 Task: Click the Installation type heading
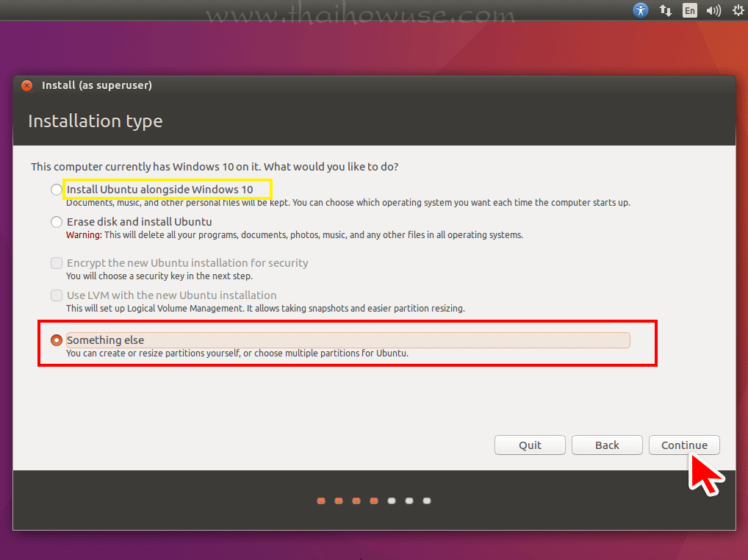click(x=96, y=121)
